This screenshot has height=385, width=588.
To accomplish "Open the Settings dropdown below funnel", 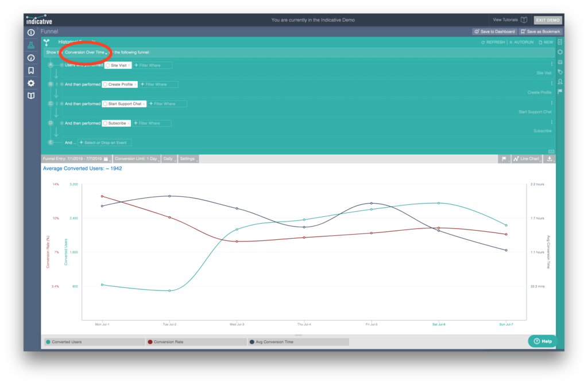I will pyautogui.click(x=188, y=159).
